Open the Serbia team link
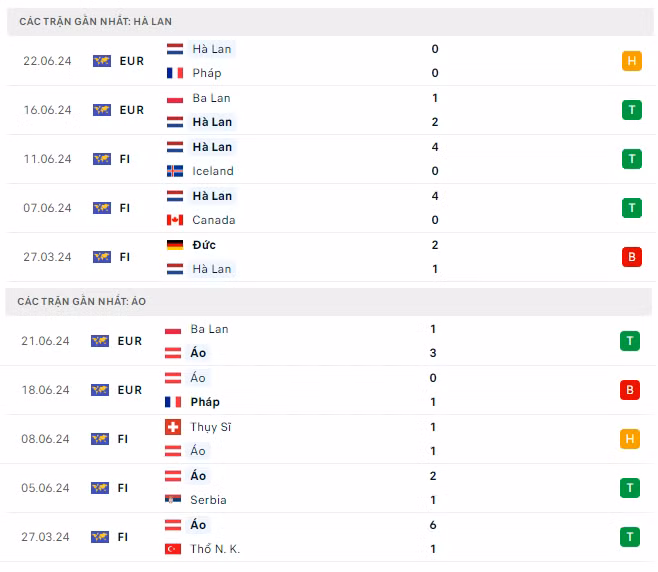Screen dimensions: 658x572 pyautogui.click(x=208, y=500)
